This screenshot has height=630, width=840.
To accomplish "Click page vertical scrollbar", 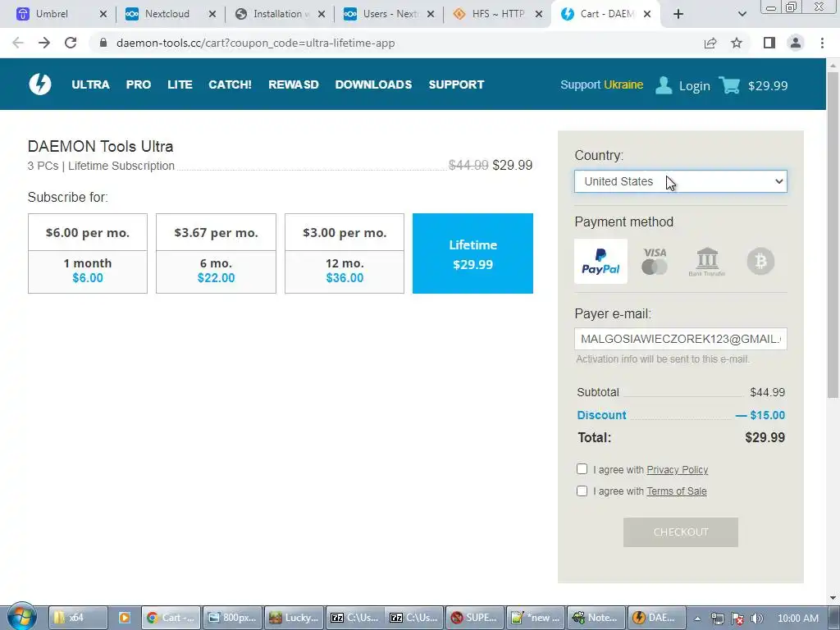I will [833, 235].
